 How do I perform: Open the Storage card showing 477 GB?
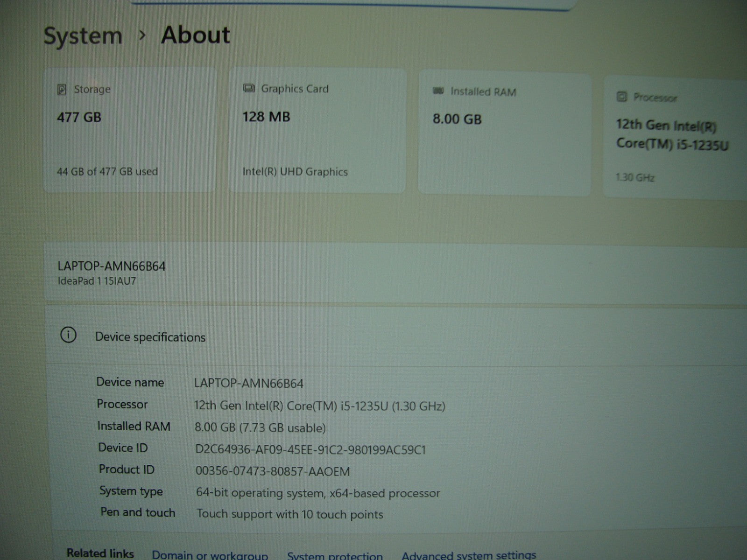[x=130, y=130]
